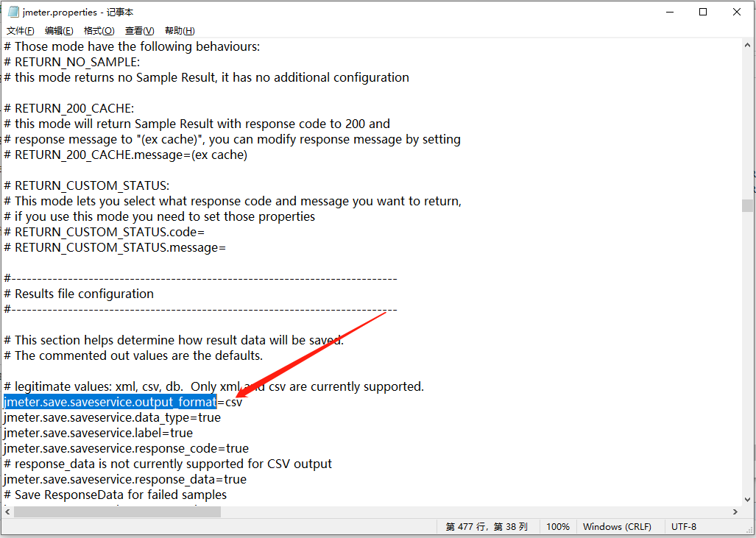
Task: Click '# This section helps determine' comment line
Action: tap(174, 340)
